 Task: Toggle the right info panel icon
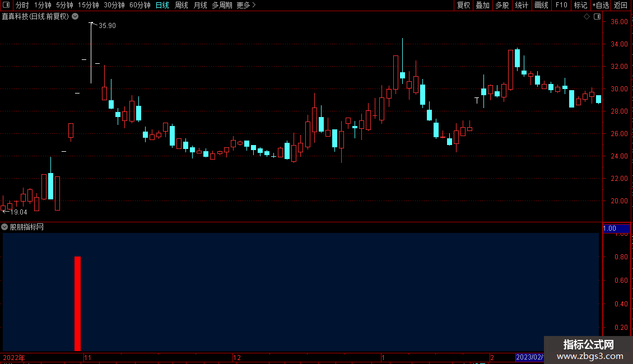[x=597, y=17]
